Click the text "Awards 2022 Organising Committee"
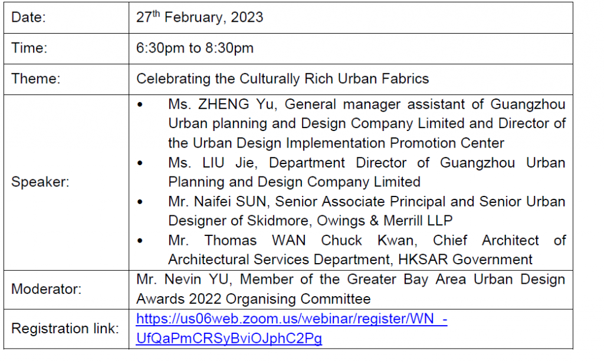This screenshot has width=604, height=364. 253,299
